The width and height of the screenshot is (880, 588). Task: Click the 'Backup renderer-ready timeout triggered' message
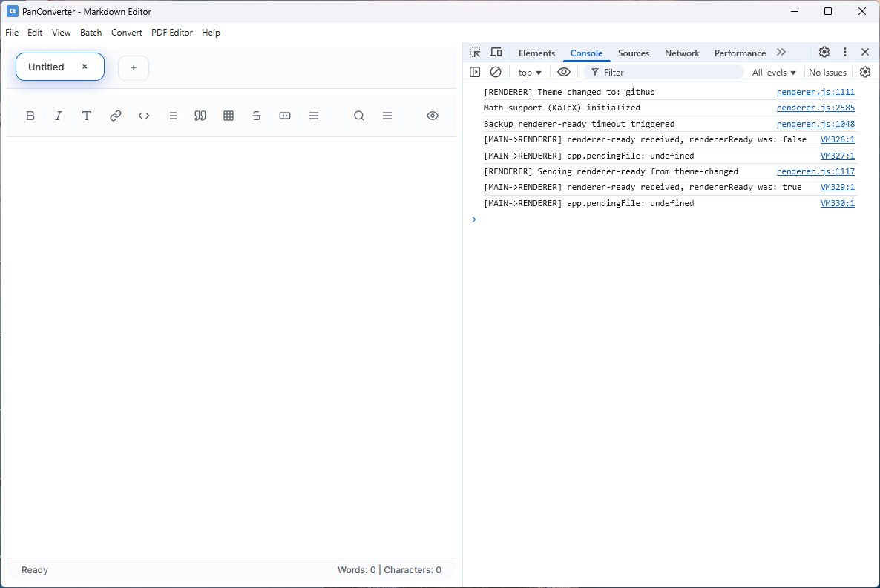tap(579, 124)
